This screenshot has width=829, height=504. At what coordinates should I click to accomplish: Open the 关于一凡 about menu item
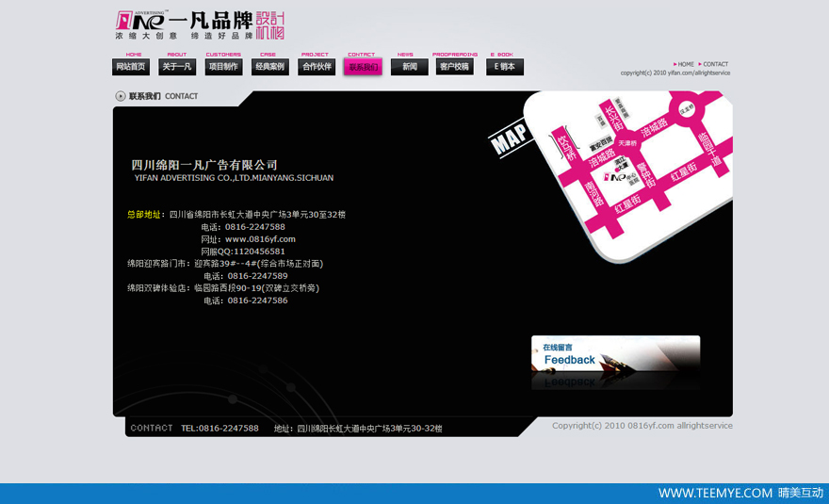pos(177,67)
